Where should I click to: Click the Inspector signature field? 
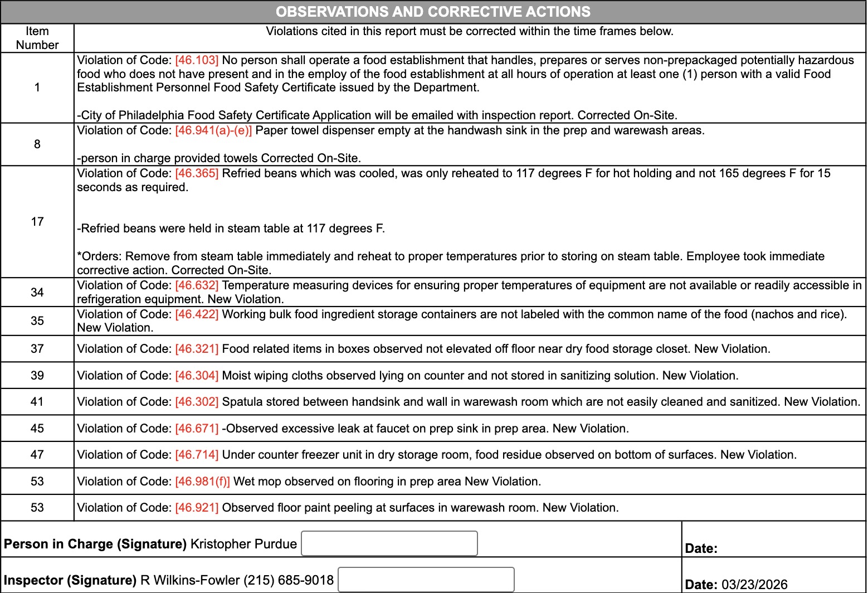click(426, 580)
